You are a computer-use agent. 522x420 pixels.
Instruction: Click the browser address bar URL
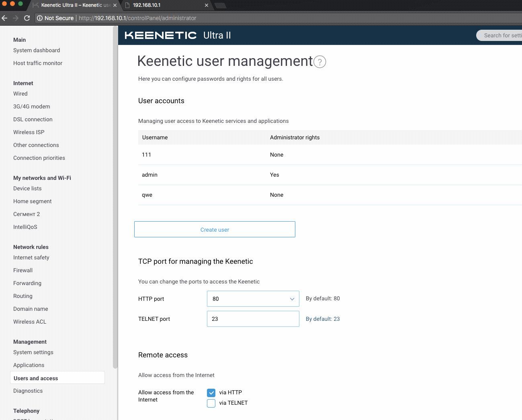(x=137, y=18)
